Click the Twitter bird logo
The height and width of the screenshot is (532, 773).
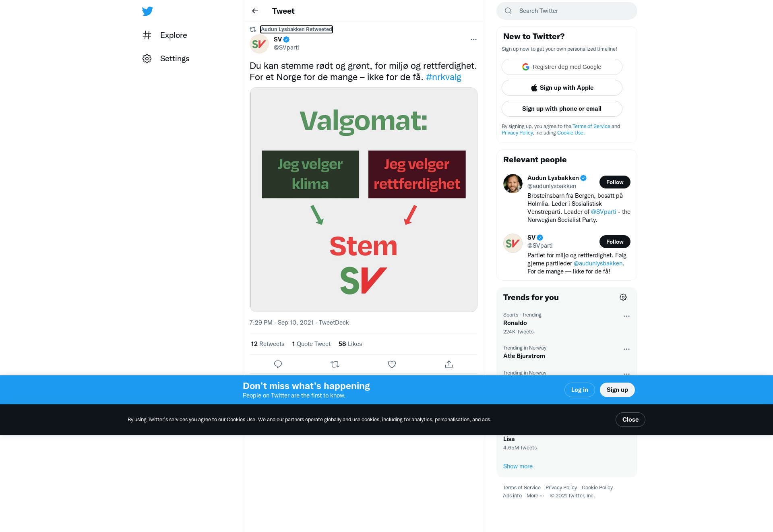[x=147, y=11]
